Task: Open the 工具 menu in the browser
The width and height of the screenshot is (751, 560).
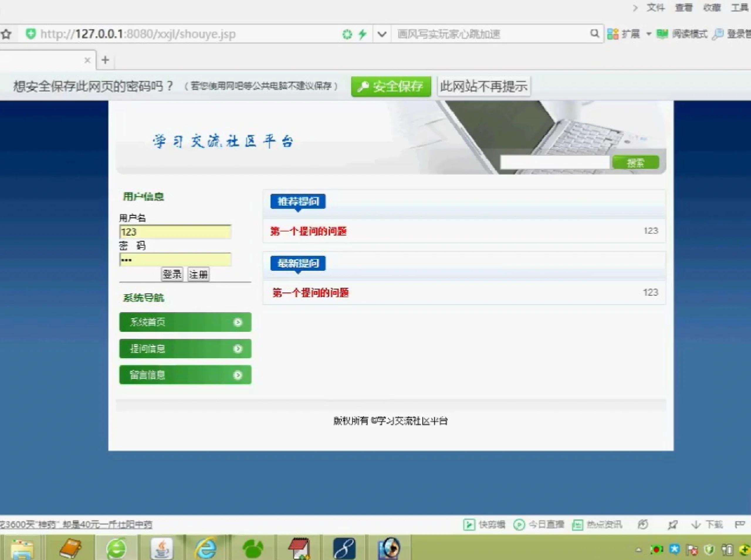Action: click(x=740, y=7)
